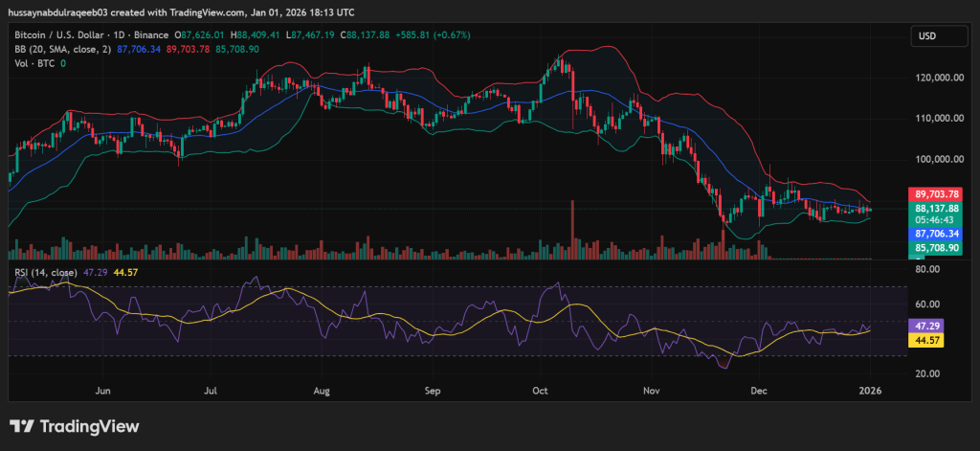Click the green 85,708.90 lower band price label
The height and width of the screenshot is (451, 980).
(x=940, y=247)
